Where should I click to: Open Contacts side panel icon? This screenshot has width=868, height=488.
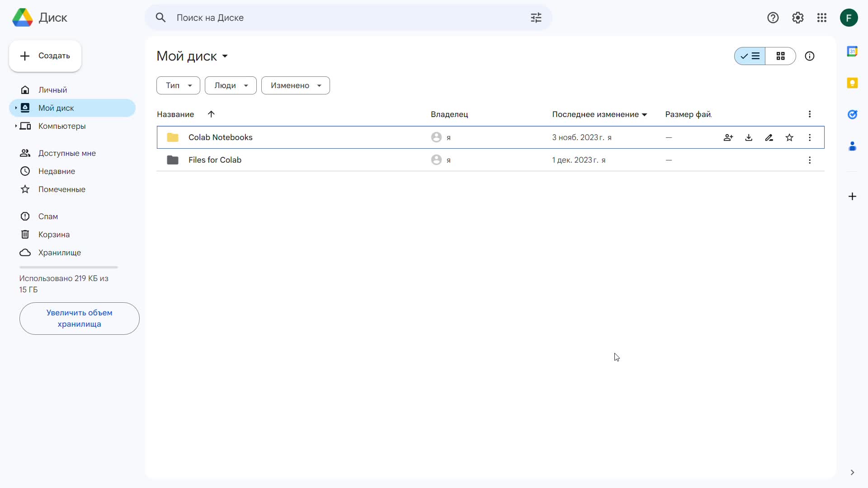(852, 146)
